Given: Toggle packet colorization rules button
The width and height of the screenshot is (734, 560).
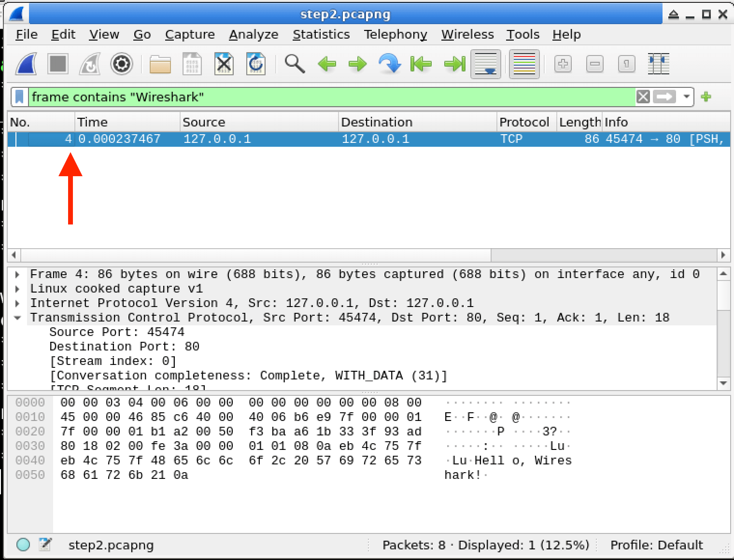Looking at the screenshot, I should tap(524, 64).
